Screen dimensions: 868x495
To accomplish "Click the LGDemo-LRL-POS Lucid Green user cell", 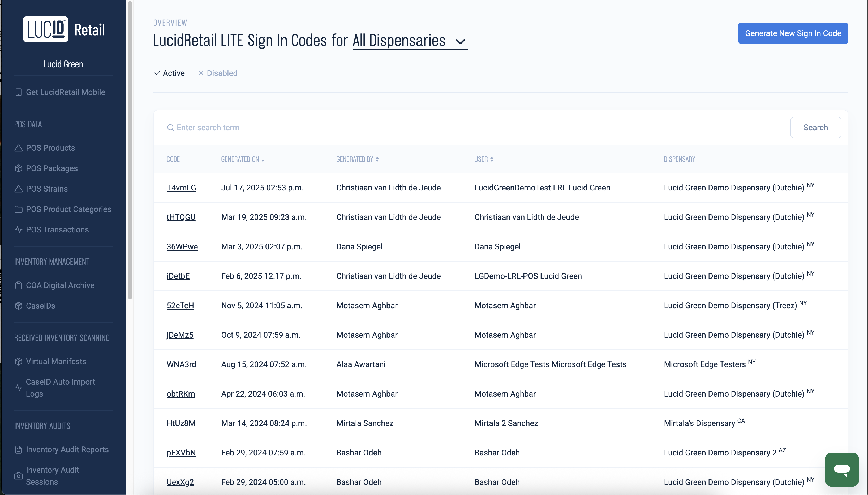I will point(528,276).
